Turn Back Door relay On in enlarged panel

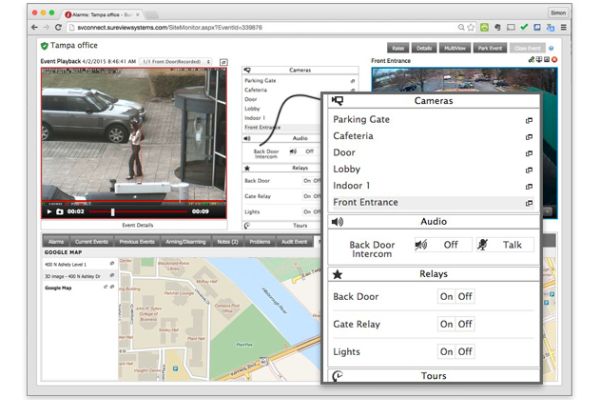coord(446,296)
